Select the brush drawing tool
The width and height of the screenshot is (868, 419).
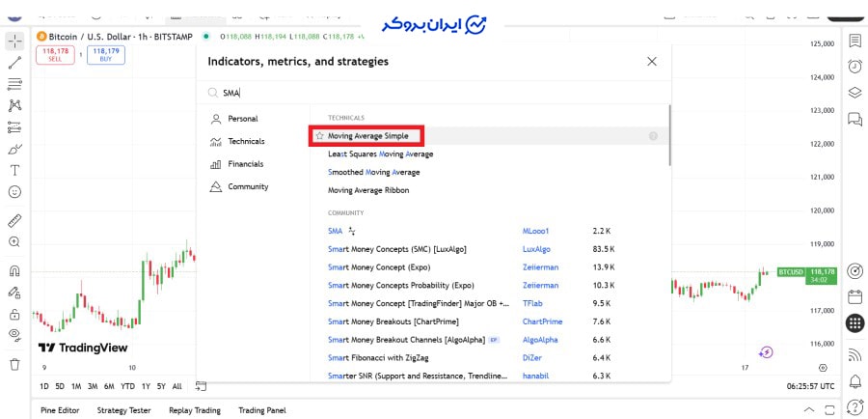click(14, 149)
